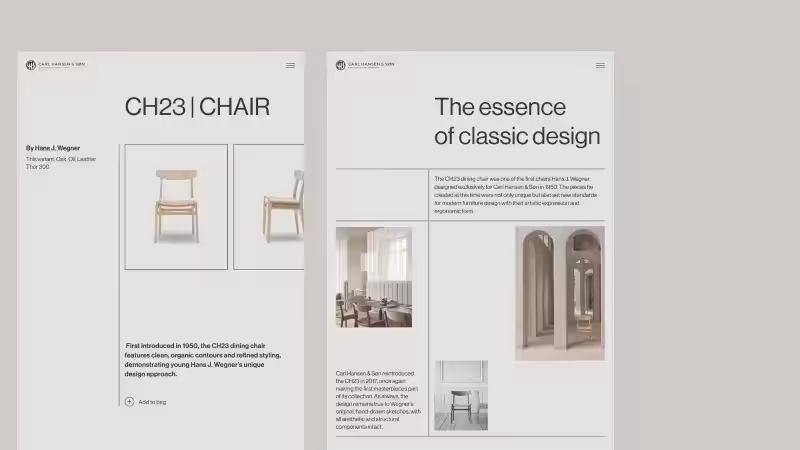Click Carl Hansen & Søn logo on left page
The image size is (800, 450).
(x=31, y=65)
